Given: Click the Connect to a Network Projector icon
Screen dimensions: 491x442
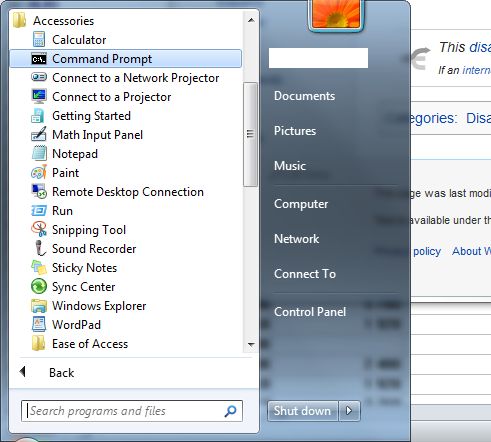Looking at the screenshot, I should click(x=39, y=77).
